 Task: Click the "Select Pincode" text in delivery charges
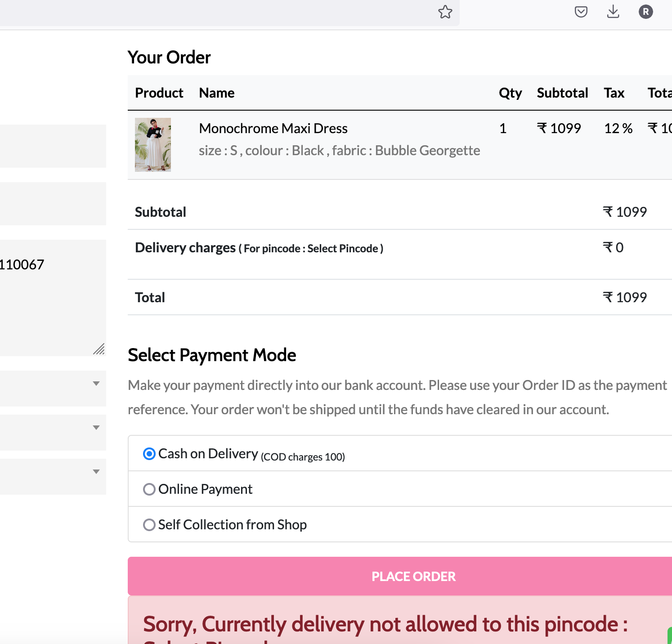[x=343, y=249]
